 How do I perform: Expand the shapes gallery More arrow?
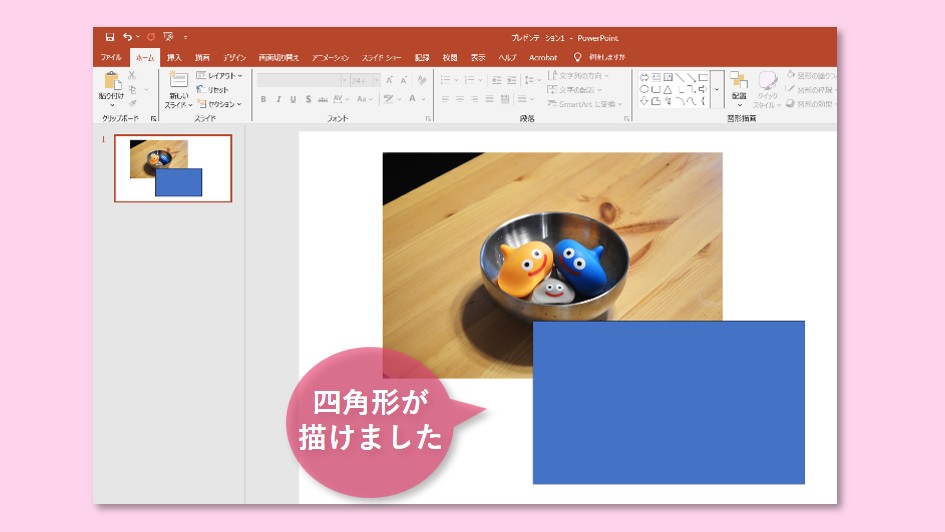(717, 89)
